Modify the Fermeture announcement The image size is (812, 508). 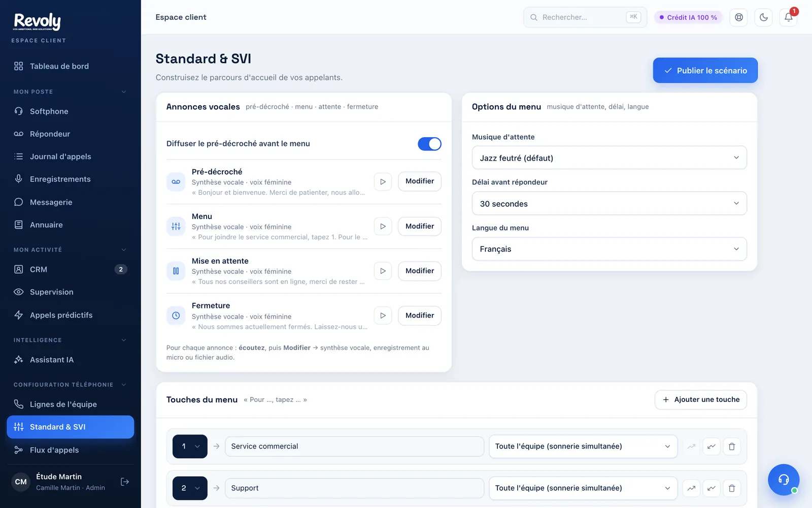pos(420,315)
